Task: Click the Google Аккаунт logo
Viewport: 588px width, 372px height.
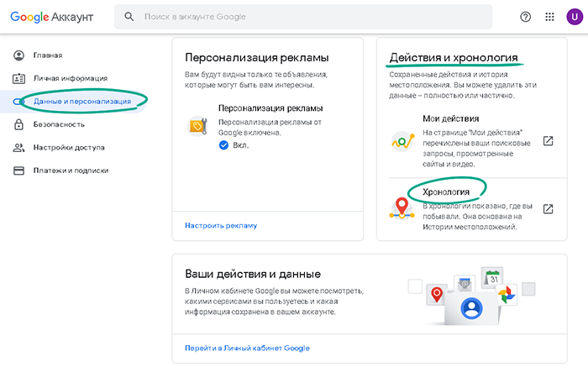Action: (x=52, y=17)
